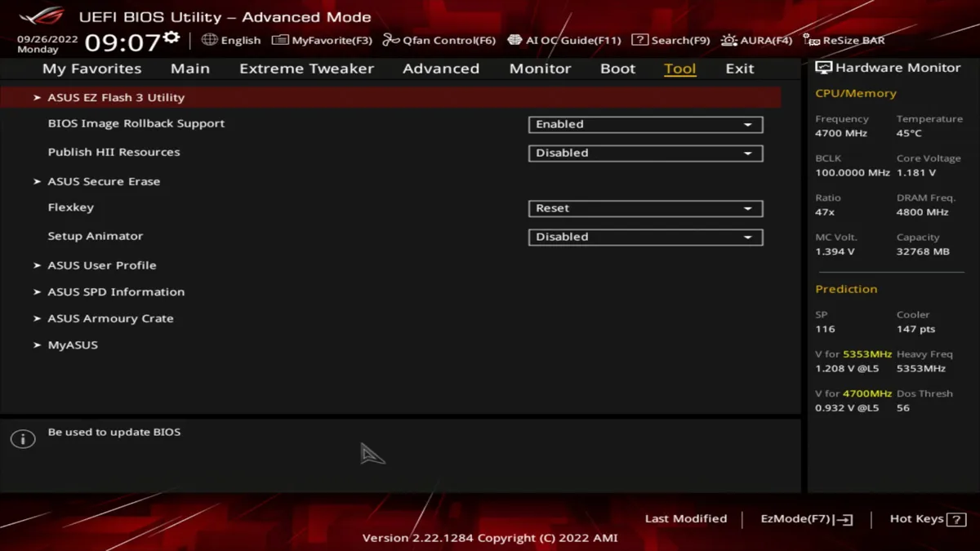Open ASUS SPD Information submenu
The image size is (980, 551).
[x=116, y=291]
